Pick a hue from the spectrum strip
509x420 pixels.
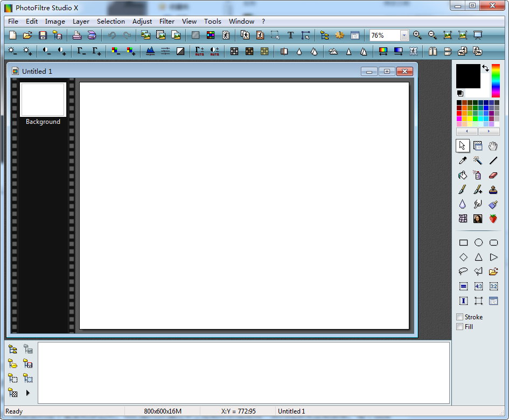pyautogui.click(x=496, y=81)
